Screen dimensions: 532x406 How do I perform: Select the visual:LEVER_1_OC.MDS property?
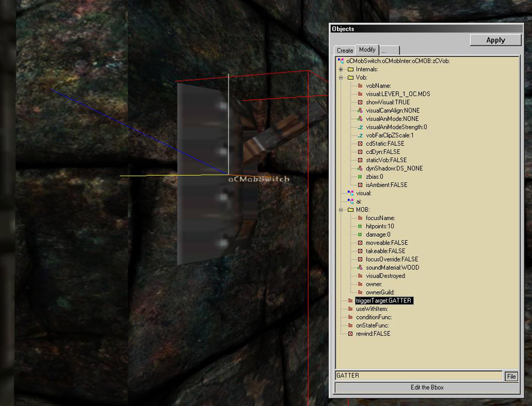[x=398, y=94]
